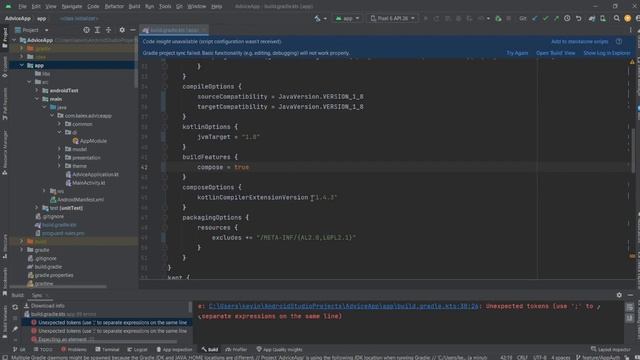Viewport: 640px width, 360px height.
Task: Open the Terminal tool window tab
Action: 107,350
